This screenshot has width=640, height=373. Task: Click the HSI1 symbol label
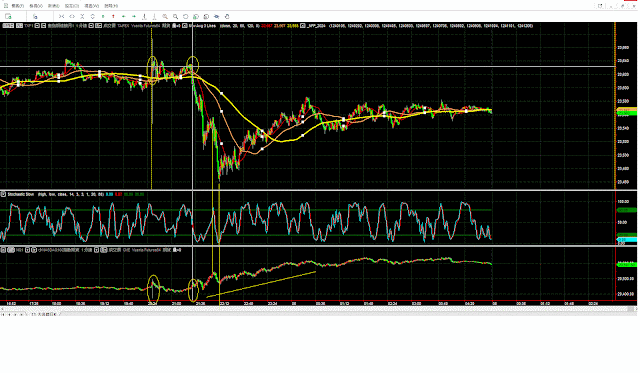(x=19, y=250)
